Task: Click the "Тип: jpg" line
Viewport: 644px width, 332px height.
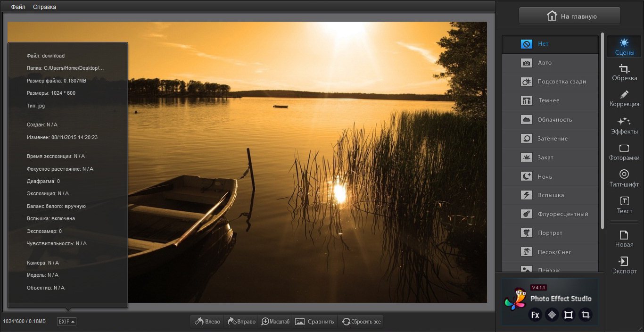Action: (x=36, y=106)
